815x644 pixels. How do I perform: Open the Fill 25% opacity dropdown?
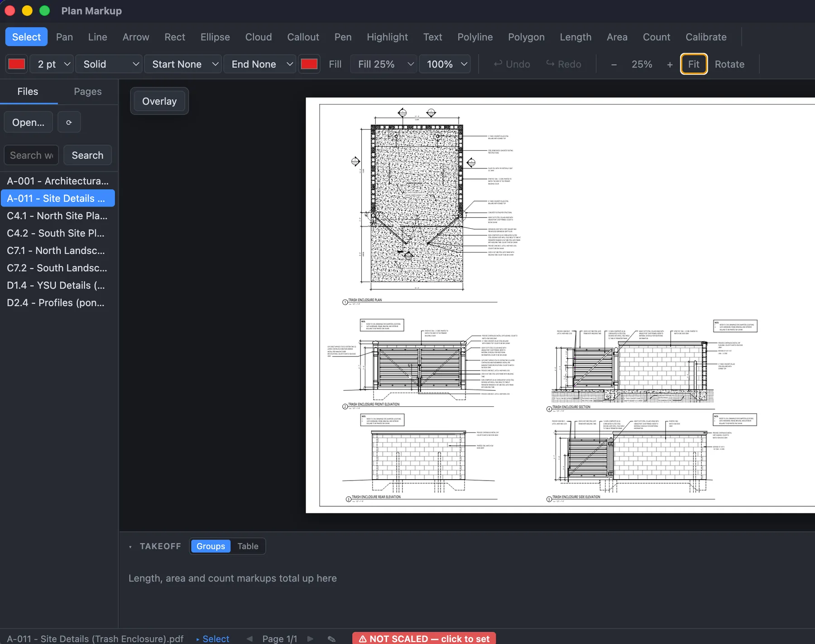tap(384, 64)
